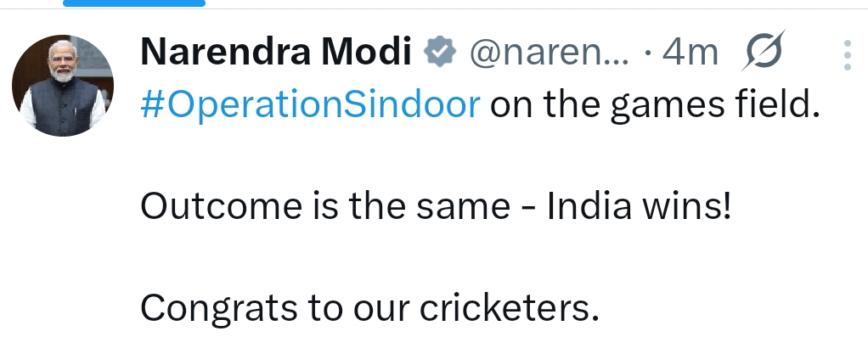The height and width of the screenshot is (348, 868).
Task: Click the "on the" text after hashtag
Action: pyautogui.click(x=534, y=104)
